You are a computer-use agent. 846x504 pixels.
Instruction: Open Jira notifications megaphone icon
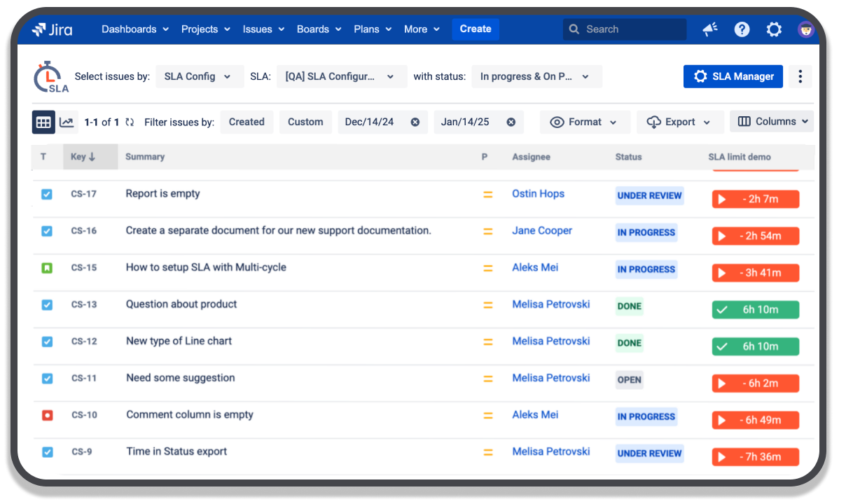[x=710, y=29]
